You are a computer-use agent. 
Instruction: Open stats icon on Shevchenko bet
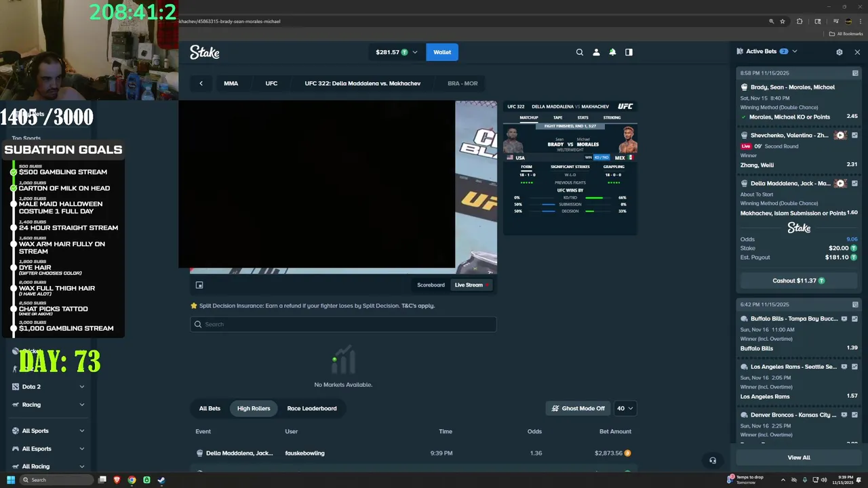click(x=854, y=136)
